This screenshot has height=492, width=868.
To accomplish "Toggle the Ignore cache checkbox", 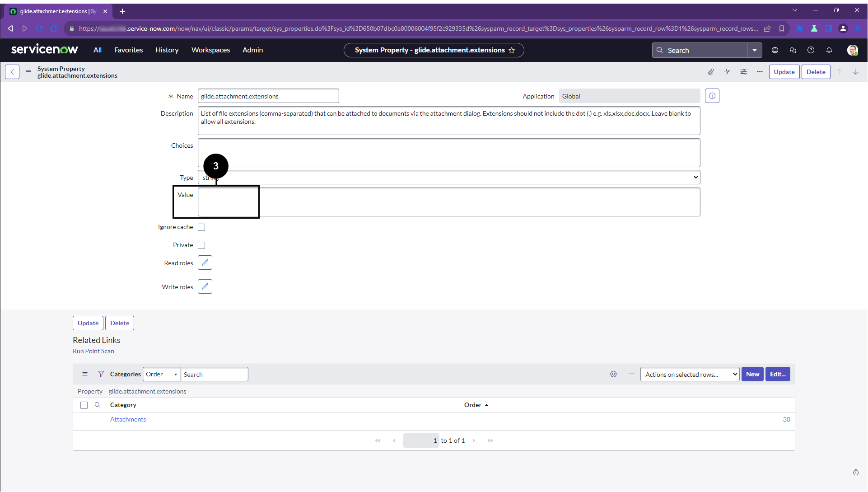I will (x=201, y=227).
